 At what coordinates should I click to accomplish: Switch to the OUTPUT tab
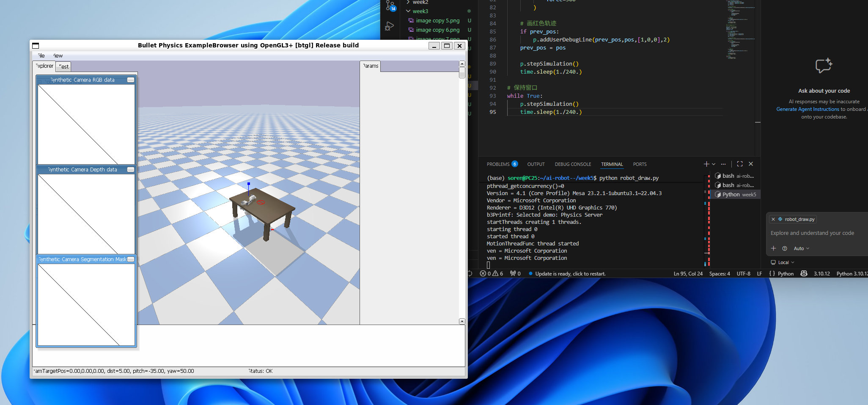[x=536, y=164]
